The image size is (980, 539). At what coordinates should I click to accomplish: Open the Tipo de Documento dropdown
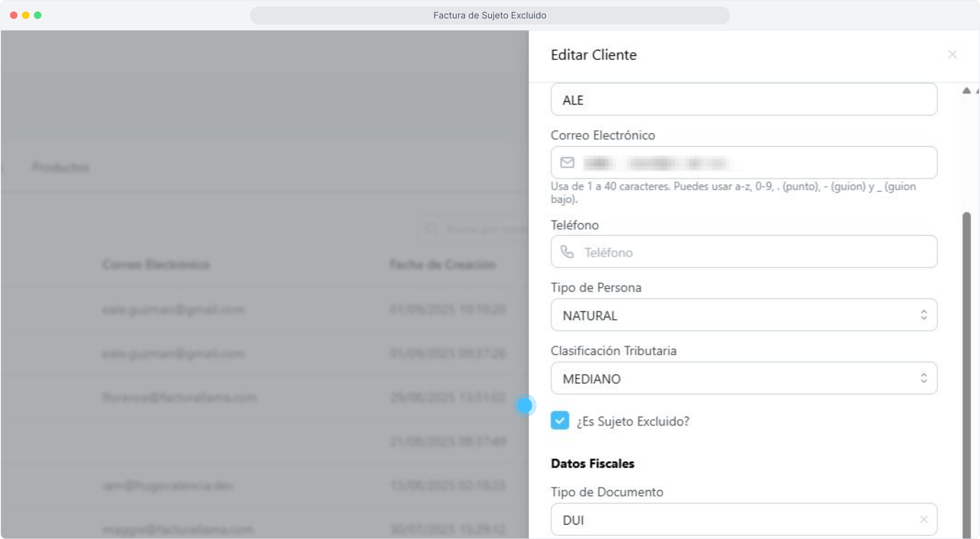point(734,520)
